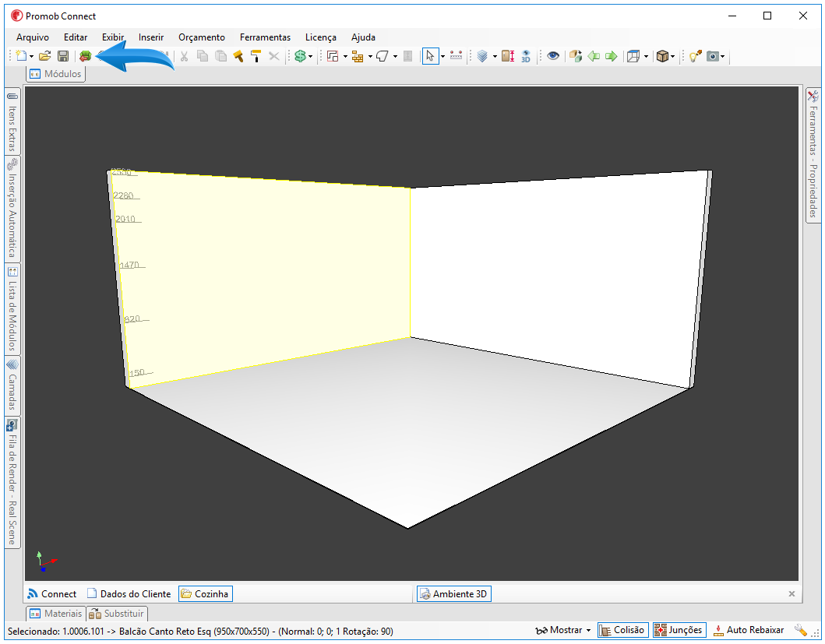Toggle the Colisão button in status bar

622,630
